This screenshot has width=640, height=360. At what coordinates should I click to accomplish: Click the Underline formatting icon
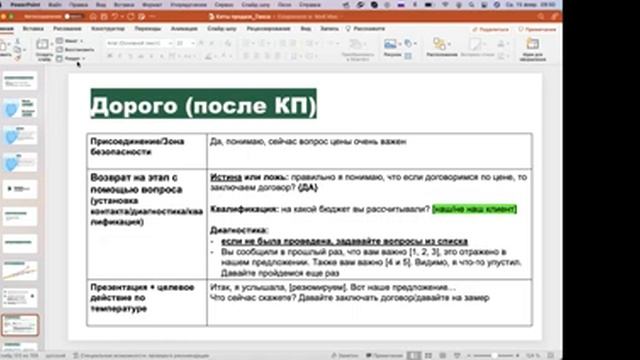pos(130,56)
